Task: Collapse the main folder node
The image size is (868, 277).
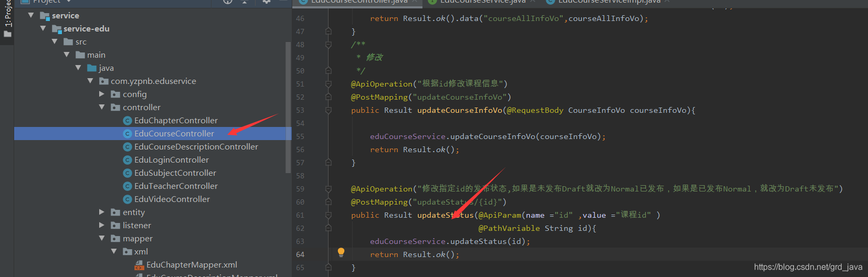Action: pyautogui.click(x=67, y=55)
